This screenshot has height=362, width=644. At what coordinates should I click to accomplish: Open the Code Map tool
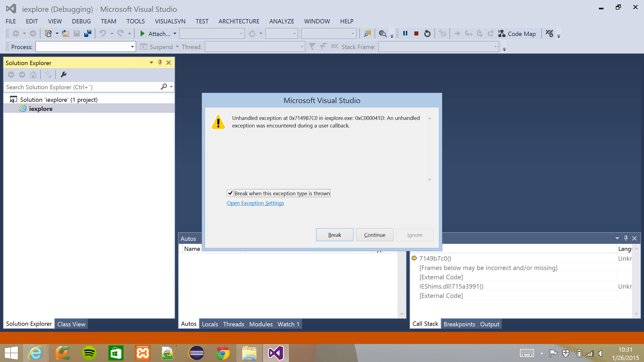pyautogui.click(x=517, y=34)
